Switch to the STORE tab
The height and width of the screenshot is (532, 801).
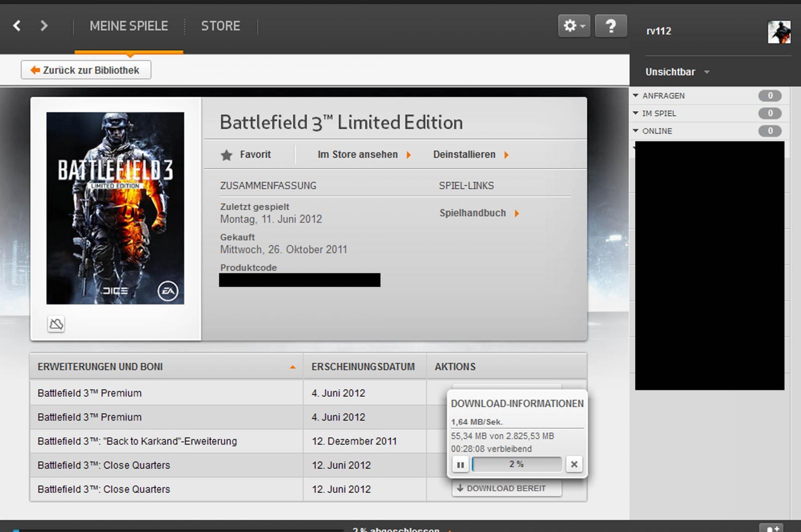pyautogui.click(x=221, y=26)
